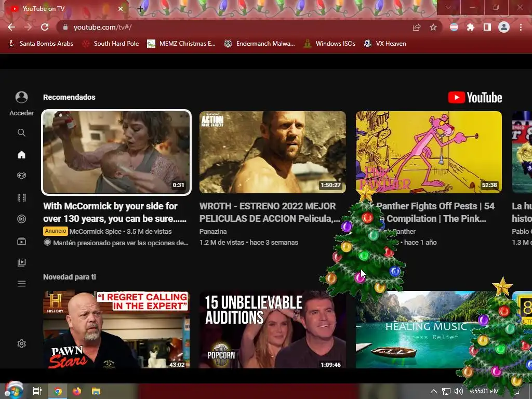Toggle the browser side panel
The image size is (532, 399).
(x=487, y=27)
